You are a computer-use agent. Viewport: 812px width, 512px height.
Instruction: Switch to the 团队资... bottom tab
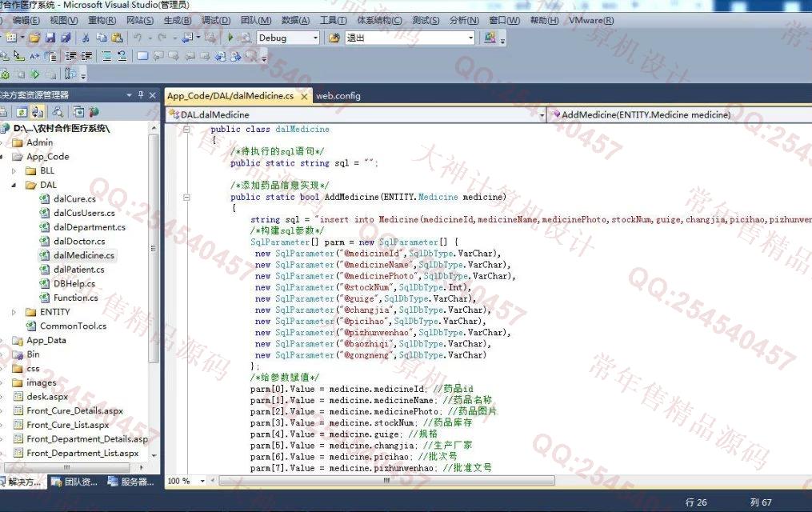point(76,482)
